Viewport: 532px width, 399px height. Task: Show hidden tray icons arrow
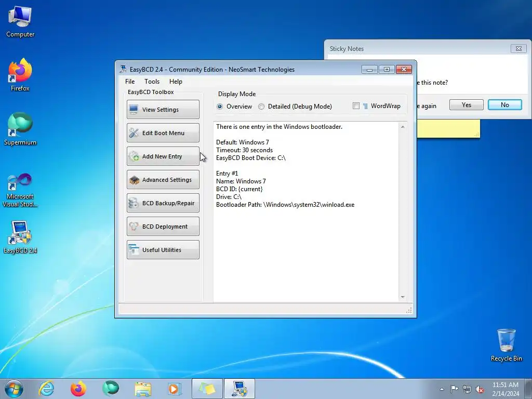pos(442,389)
